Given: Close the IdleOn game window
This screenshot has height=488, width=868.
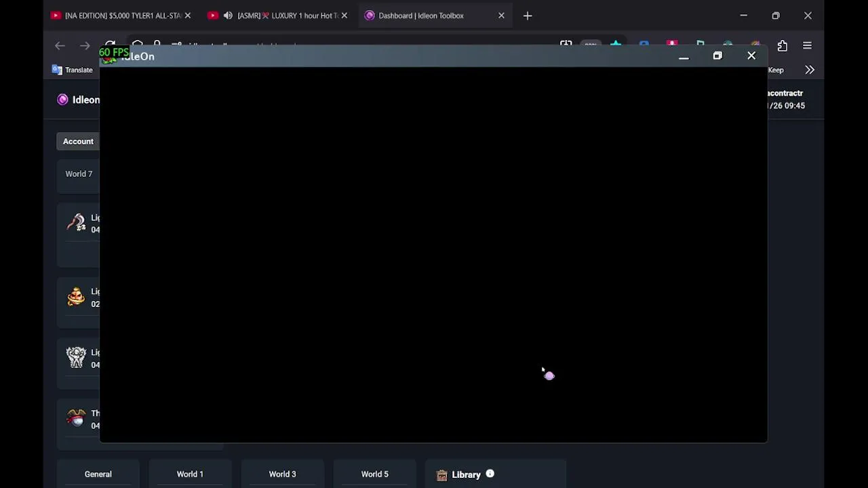Looking at the screenshot, I should coord(751,56).
